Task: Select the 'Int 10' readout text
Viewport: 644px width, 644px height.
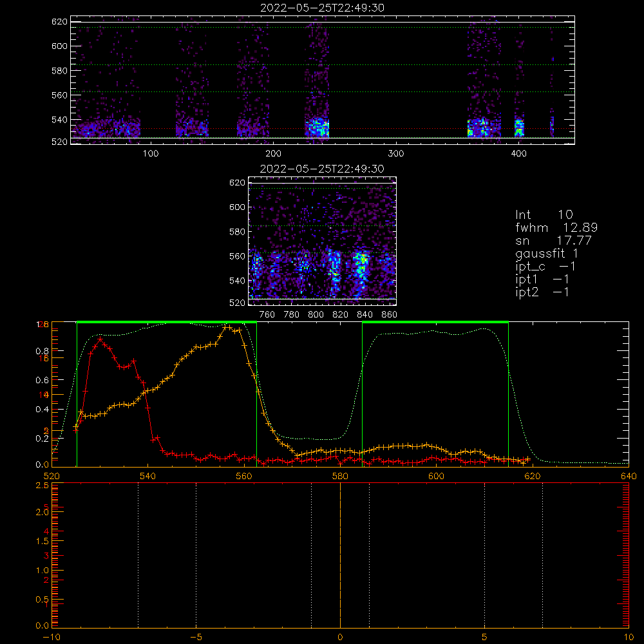Action: [x=544, y=214]
